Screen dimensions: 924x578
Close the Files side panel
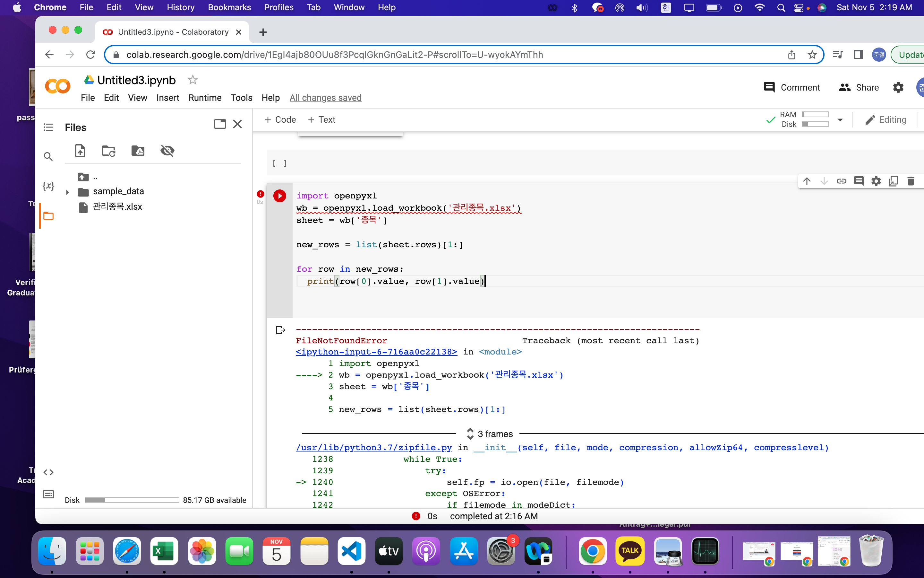tap(237, 124)
